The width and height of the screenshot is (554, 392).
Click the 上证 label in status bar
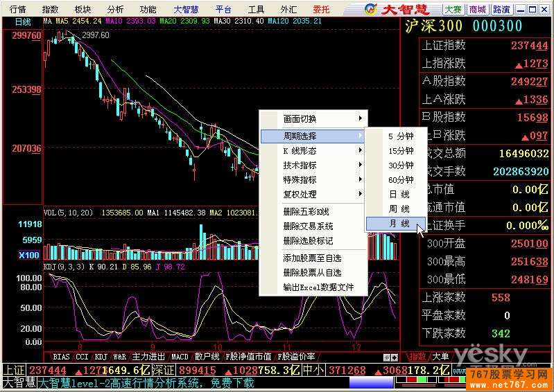click(15, 370)
